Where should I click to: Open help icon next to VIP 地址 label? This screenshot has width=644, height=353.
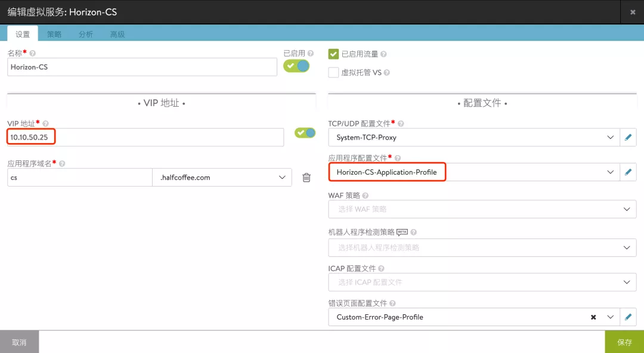tap(45, 123)
